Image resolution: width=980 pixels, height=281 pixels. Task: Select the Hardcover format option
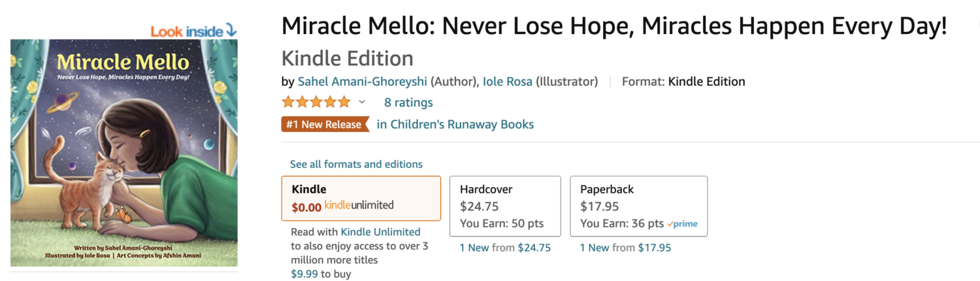coord(505,206)
